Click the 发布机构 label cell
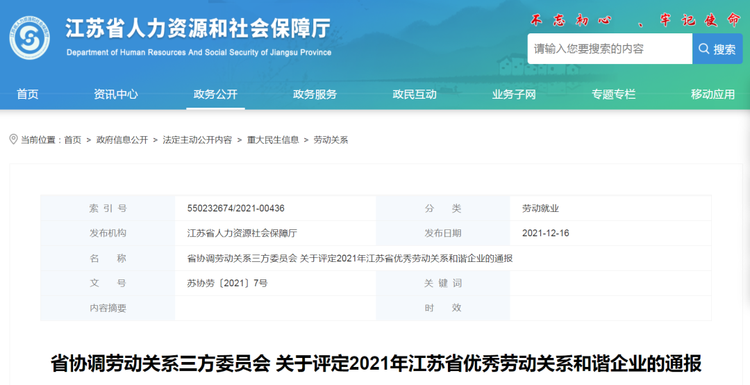Image resolution: width=750 pixels, height=385 pixels. (108, 233)
